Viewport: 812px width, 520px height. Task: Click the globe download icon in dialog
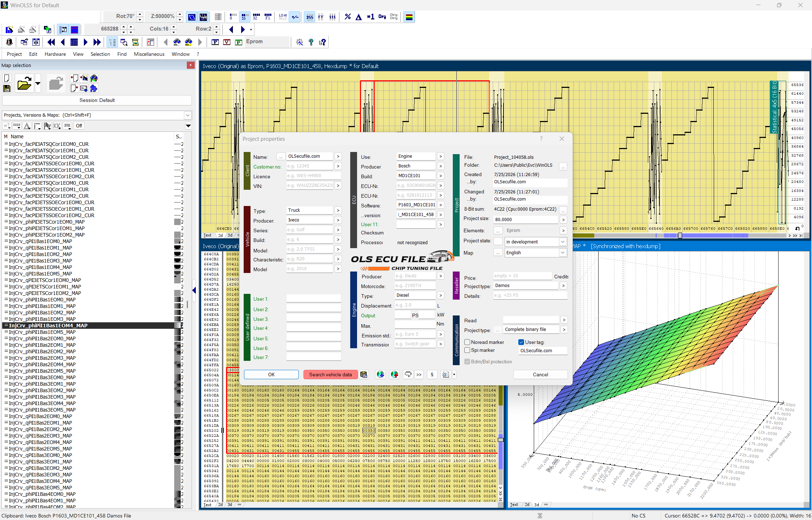pyautogui.click(x=380, y=375)
